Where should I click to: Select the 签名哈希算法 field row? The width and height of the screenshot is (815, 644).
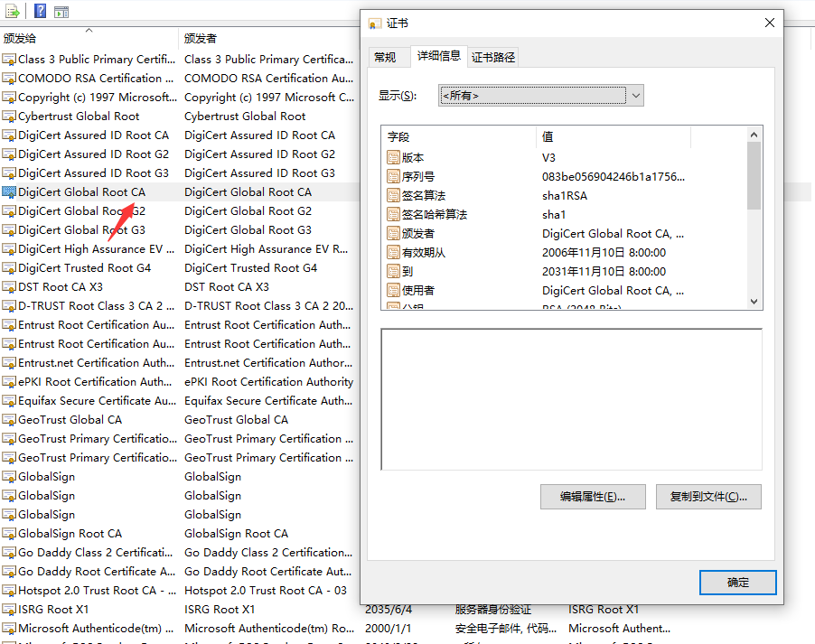pos(565,215)
